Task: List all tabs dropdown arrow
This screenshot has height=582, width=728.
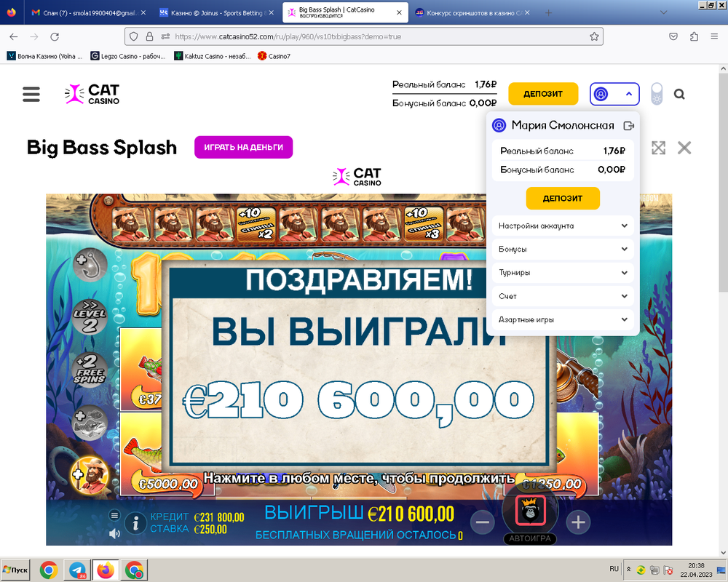Action: click(x=663, y=12)
